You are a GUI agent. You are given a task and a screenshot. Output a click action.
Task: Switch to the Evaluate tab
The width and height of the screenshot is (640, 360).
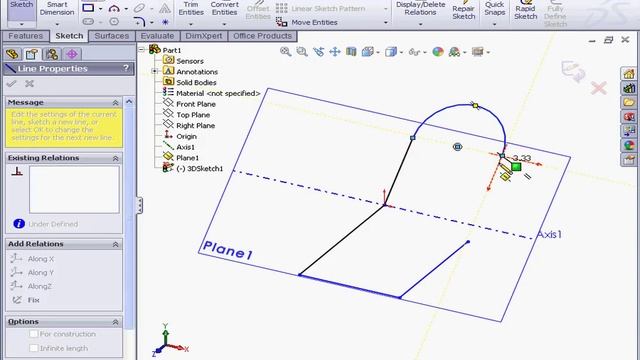[x=157, y=36]
